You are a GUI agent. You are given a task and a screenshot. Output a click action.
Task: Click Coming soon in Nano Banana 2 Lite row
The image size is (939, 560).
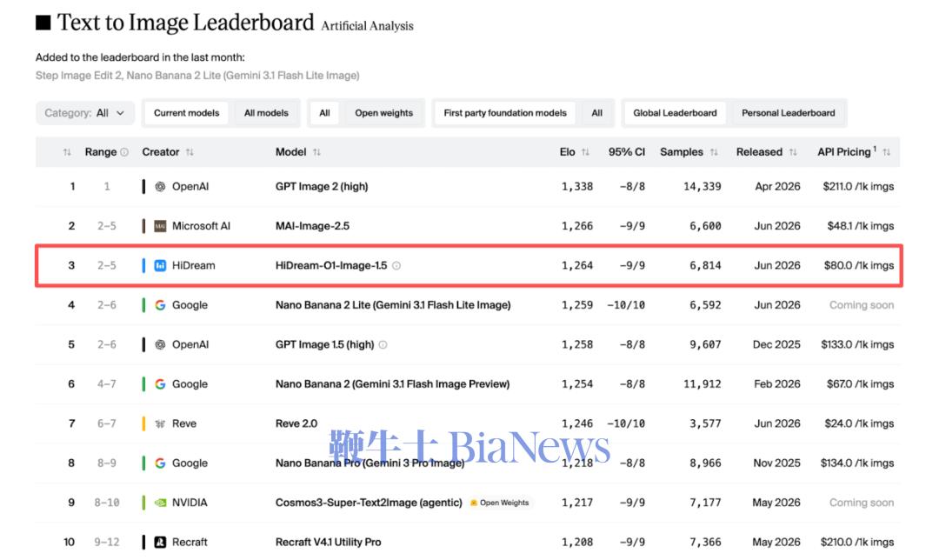point(862,305)
